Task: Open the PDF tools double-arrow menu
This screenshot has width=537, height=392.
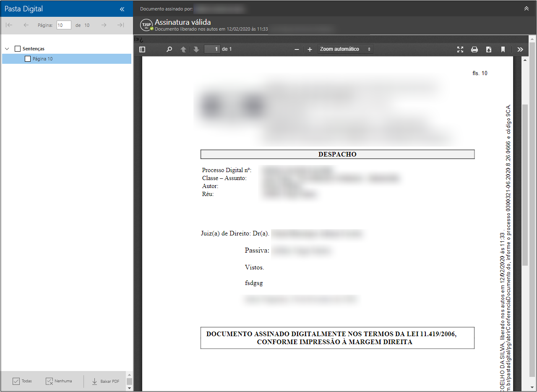Action: pyautogui.click(x=520, y=49)
